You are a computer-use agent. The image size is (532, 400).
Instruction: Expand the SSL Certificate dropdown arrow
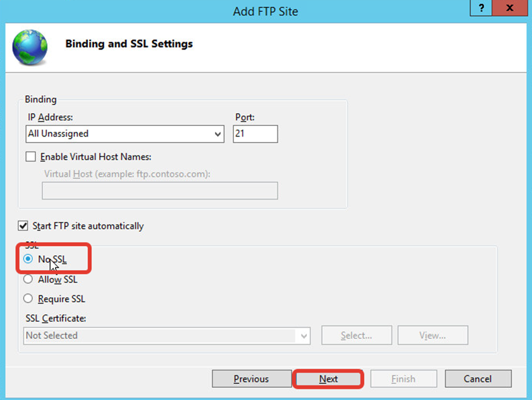click(x=304, y=336)
